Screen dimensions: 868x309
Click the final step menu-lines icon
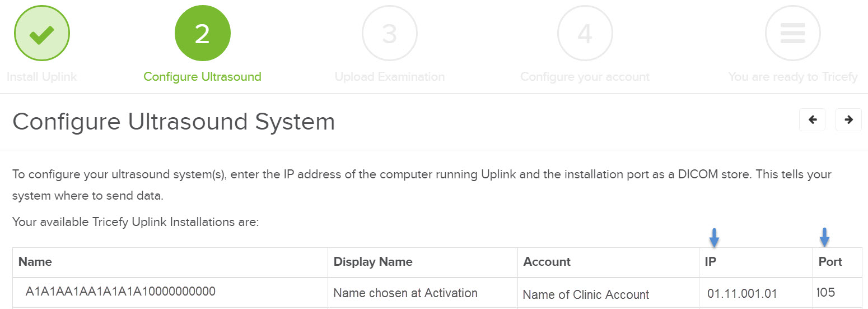(x=792, y=34)
